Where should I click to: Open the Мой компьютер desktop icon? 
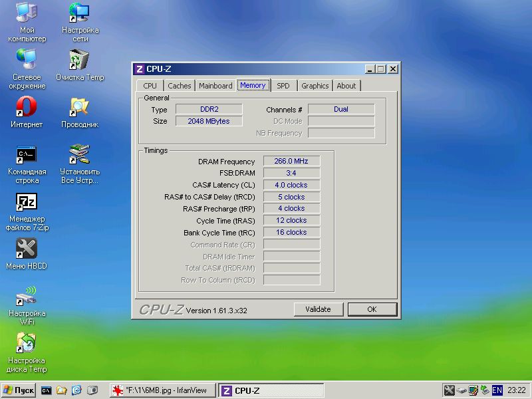click(x=27, y=22)
